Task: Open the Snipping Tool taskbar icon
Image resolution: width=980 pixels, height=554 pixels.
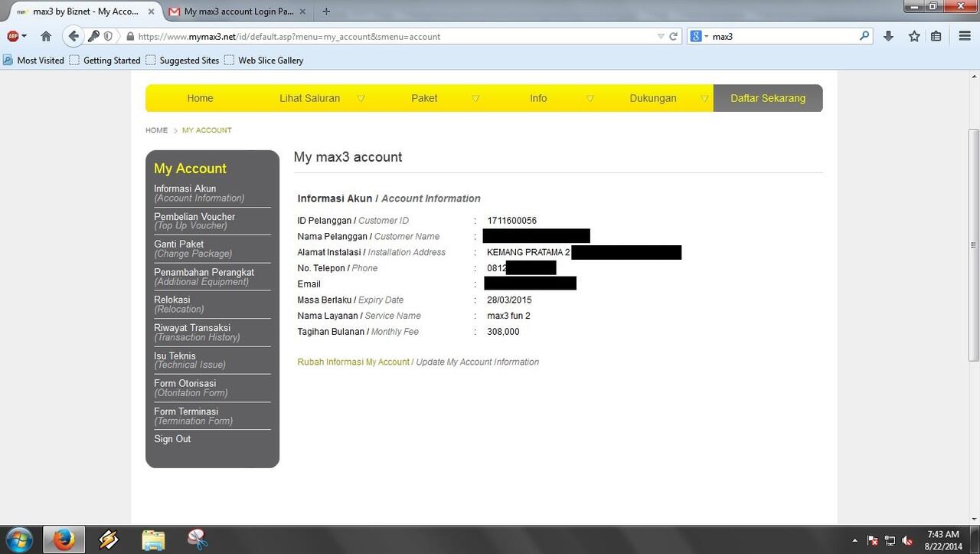Action: 198,539
